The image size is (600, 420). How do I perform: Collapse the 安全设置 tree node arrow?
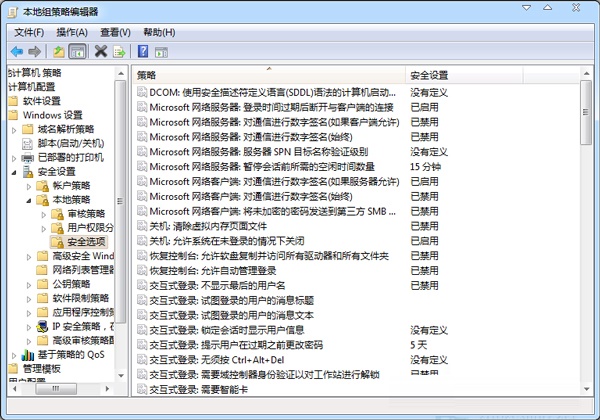(x=14, y=172)
